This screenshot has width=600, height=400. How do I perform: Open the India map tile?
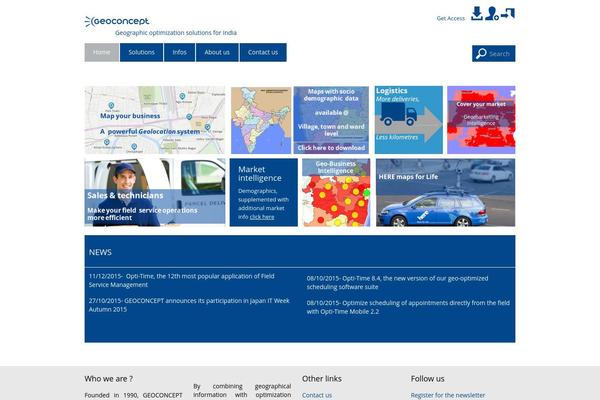tap(261, 120)
